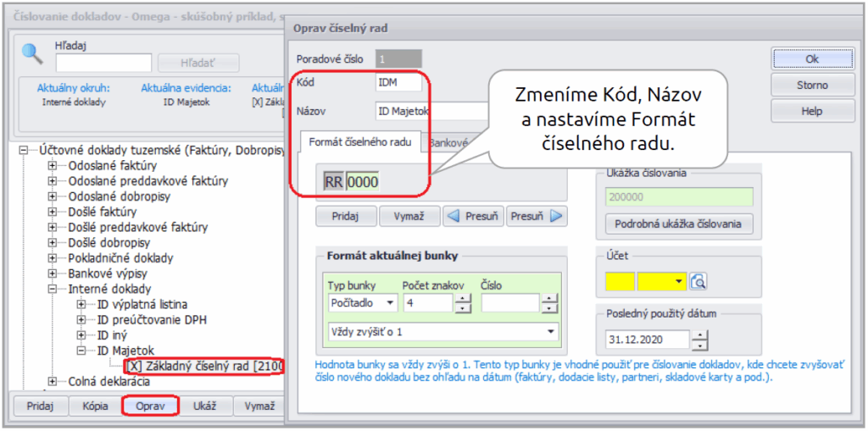Click right Presuň arrow button
Image resolution: width=868 pixels, height=431 pixels.
537,216
